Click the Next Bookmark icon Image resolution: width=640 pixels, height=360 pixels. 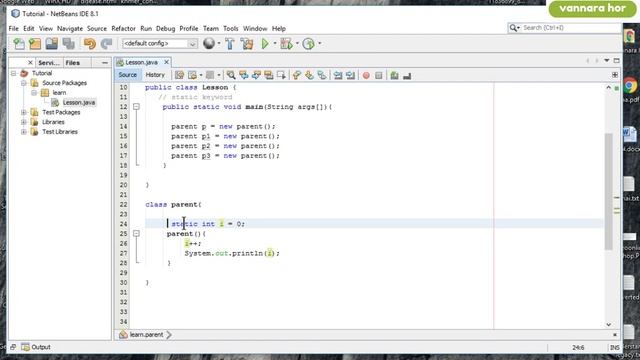309,75
